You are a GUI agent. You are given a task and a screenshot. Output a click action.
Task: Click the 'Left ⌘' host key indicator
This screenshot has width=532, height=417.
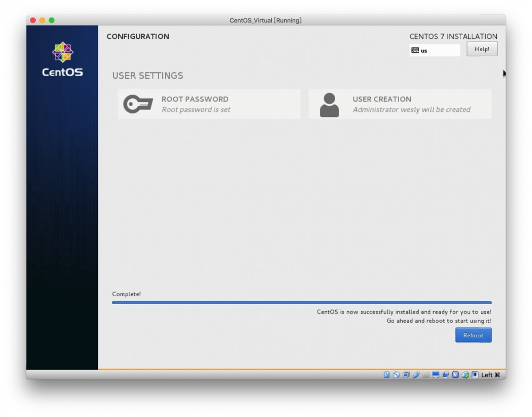[491, 374]
